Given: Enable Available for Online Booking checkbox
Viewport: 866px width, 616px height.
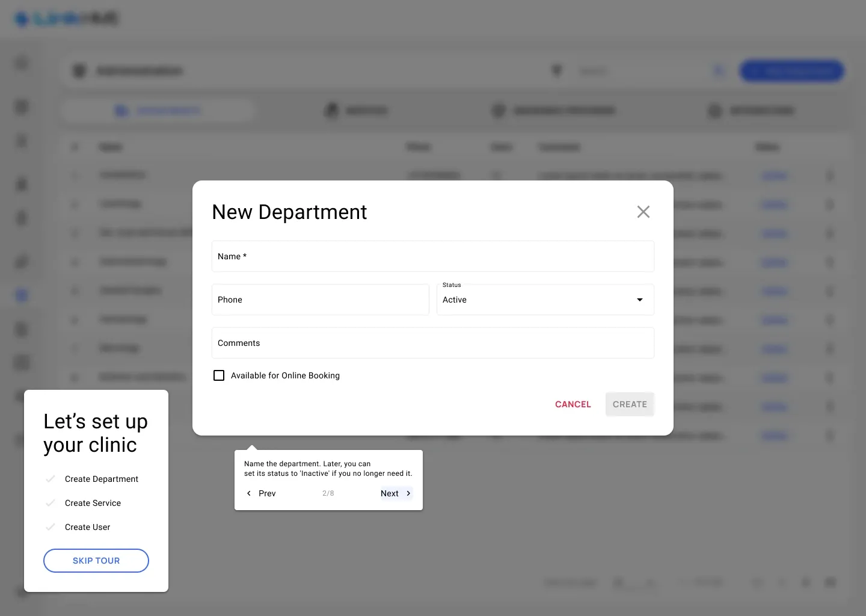Looking at the screenshot, I should click(x=219, y=375).
